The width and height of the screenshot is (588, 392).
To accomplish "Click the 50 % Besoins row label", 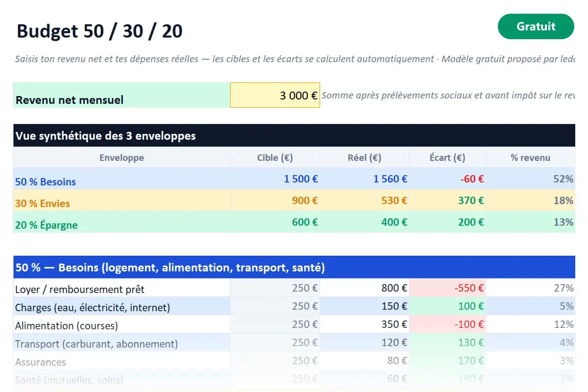I will 122,179.
